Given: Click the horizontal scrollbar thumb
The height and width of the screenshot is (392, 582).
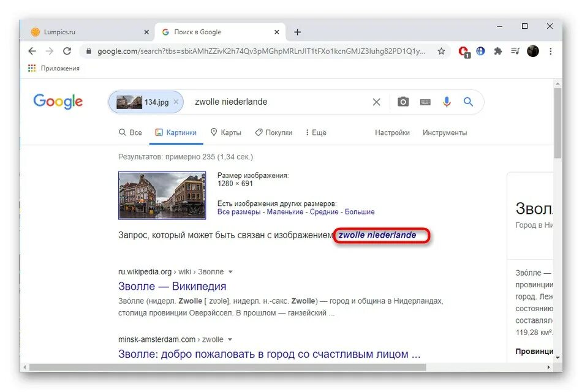Looking at the screenshot, I should [227, 367].
